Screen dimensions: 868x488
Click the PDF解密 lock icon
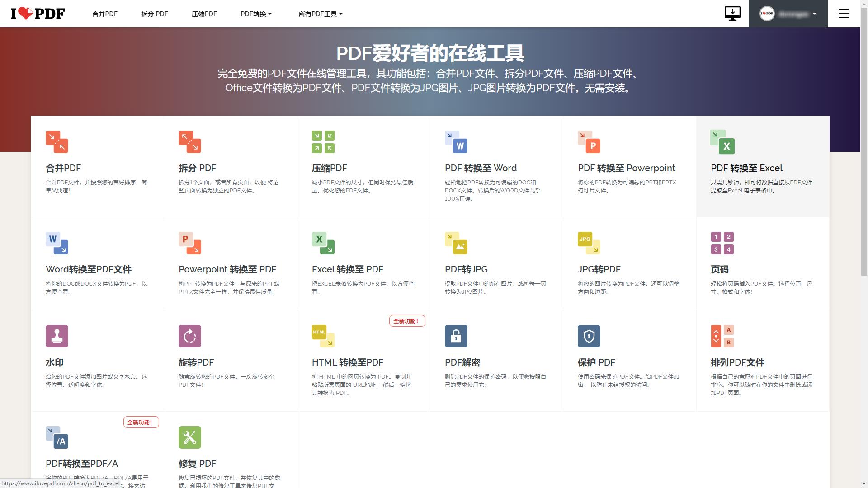[x=456, y=336]
